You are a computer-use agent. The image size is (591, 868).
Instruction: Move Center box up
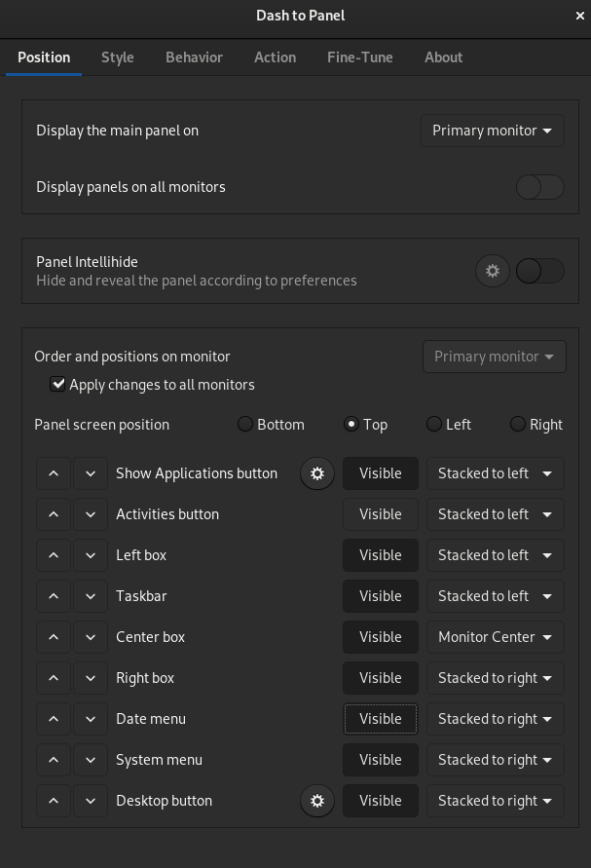(54, 637)
